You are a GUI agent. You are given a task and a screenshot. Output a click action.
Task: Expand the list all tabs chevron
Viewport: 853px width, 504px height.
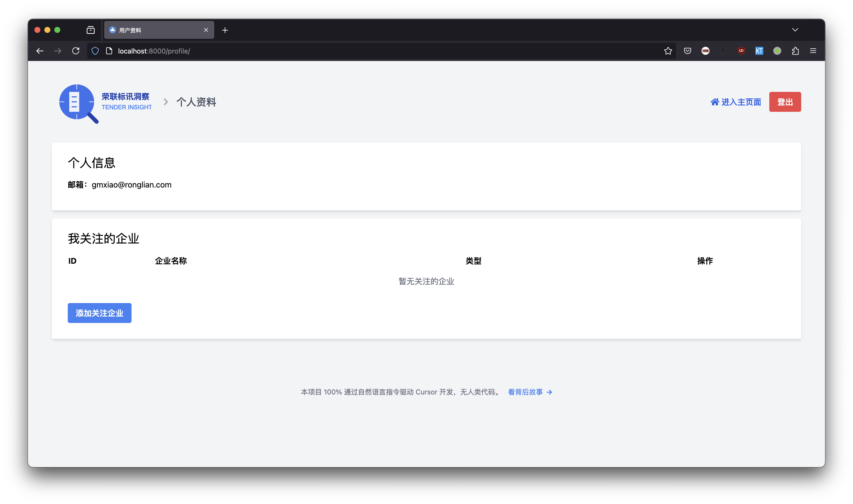click(x=795, y=30)
